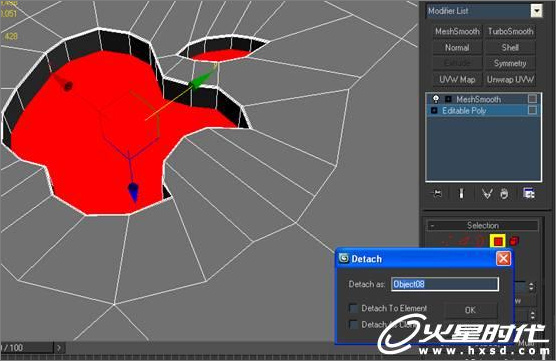
Task: Open Configure Modifier Sets icon
Action: 529,194
